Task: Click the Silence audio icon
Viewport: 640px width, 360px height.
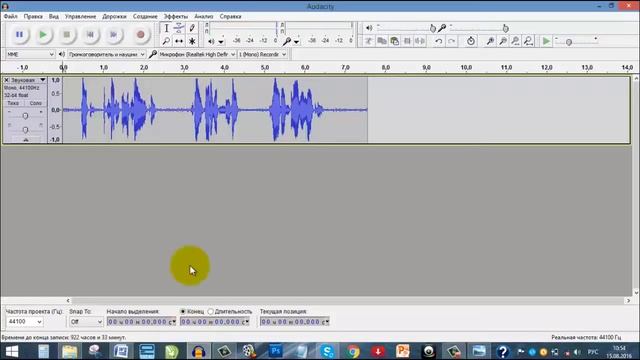Action: [x=420, y=41]
